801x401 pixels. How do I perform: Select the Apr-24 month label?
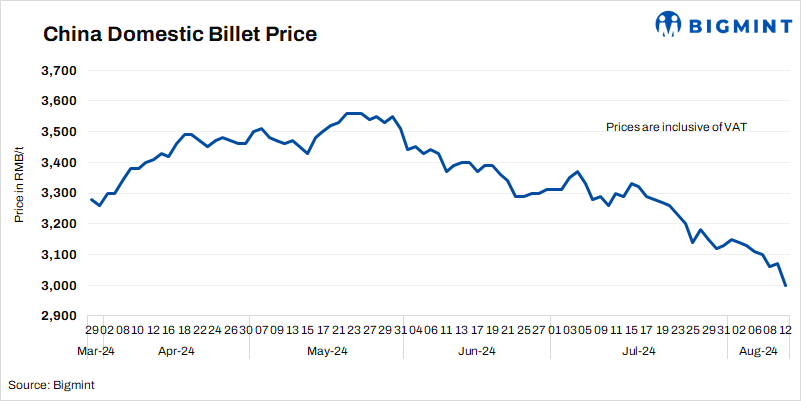177,351
